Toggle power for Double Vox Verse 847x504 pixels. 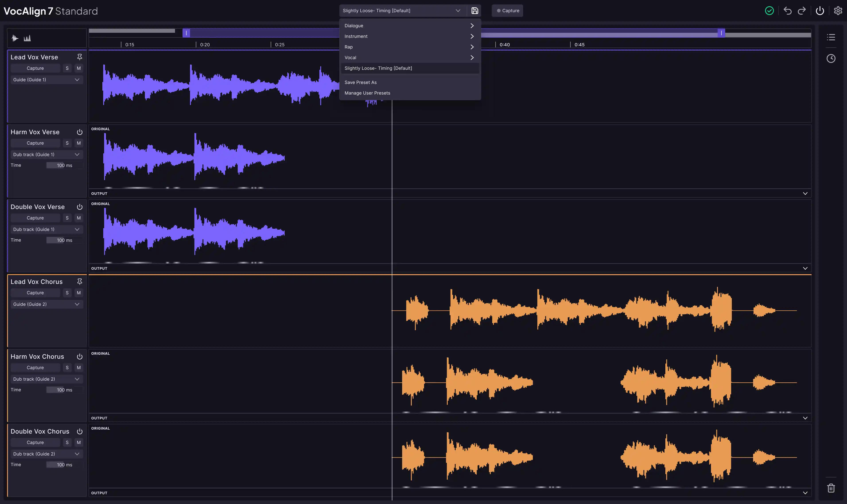click(x=80, y=206)
